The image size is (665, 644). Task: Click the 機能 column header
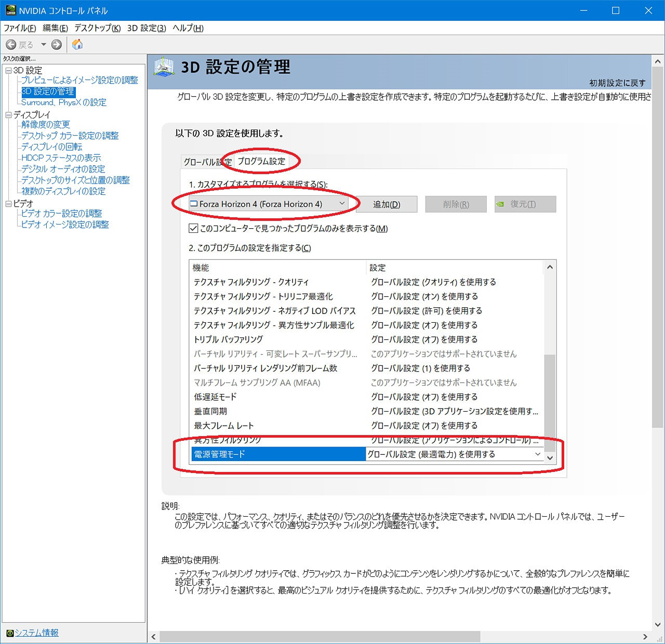point(278,268)
